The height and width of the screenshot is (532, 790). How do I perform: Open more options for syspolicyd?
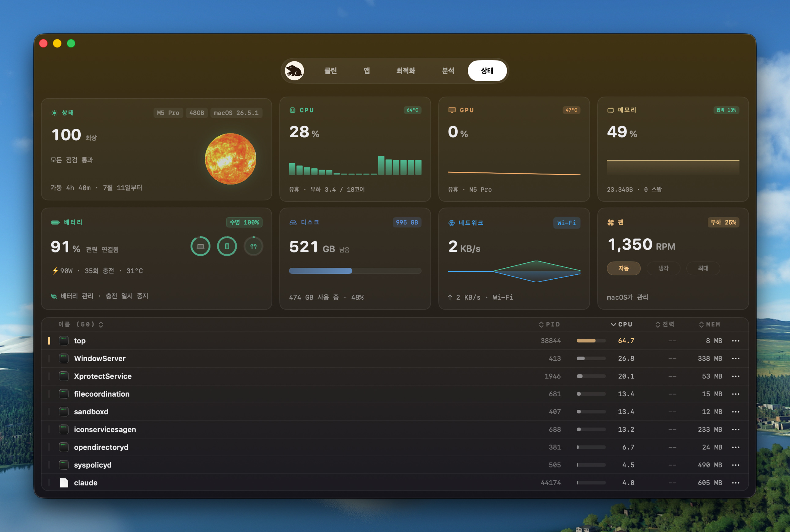pos(736,465)
